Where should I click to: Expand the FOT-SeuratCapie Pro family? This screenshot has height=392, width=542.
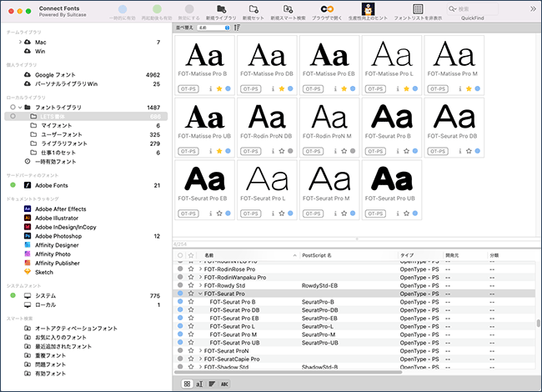(200, 359)
